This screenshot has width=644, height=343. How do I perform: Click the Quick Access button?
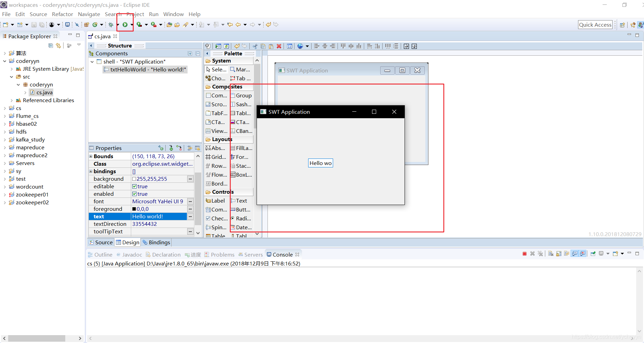(x=595, y=24)
